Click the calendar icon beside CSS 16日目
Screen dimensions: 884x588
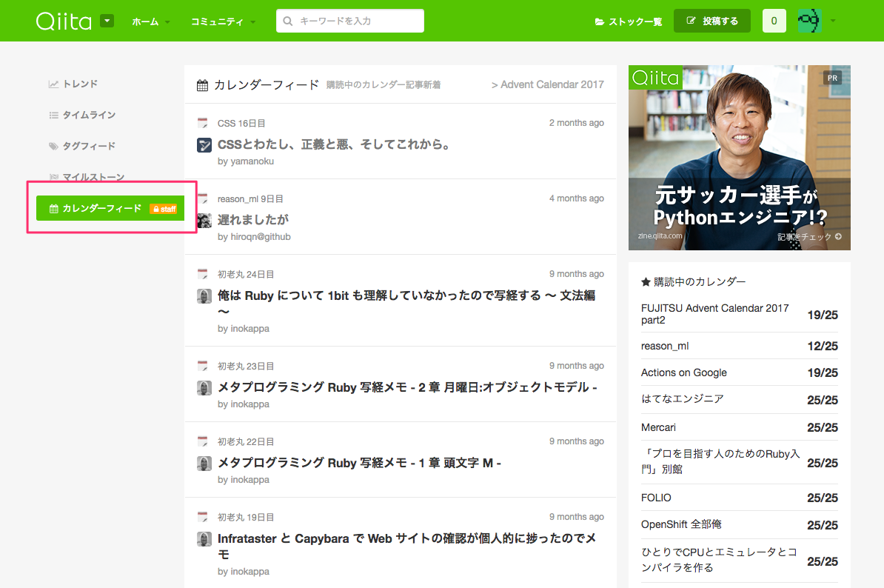point(203,123)
